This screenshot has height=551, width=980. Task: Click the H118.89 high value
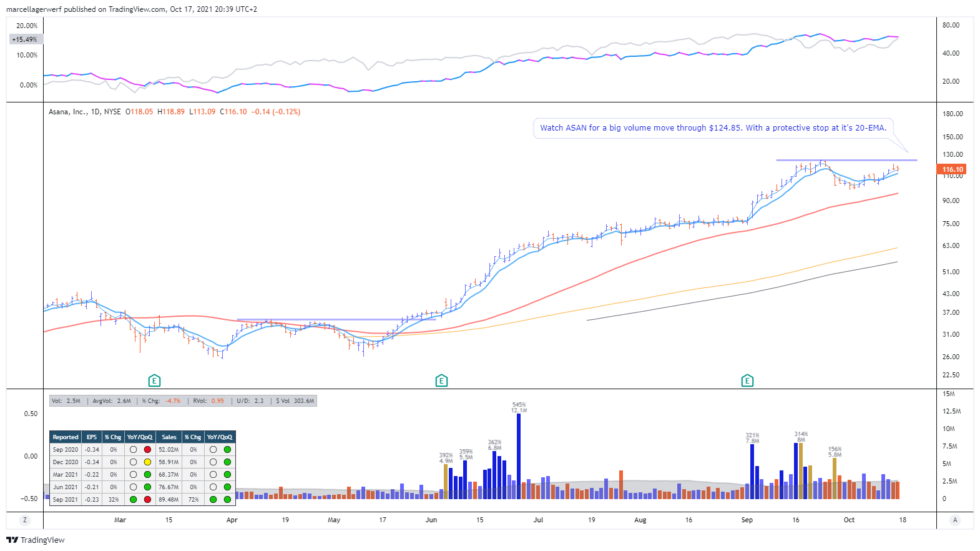coord(171,112)
